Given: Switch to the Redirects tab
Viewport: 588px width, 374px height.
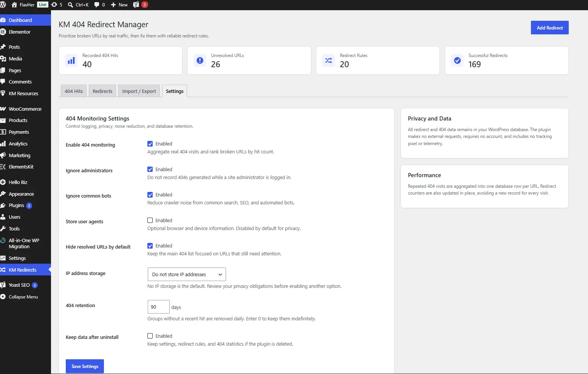Looking at the screenshot, I should (x=102, y=91).
